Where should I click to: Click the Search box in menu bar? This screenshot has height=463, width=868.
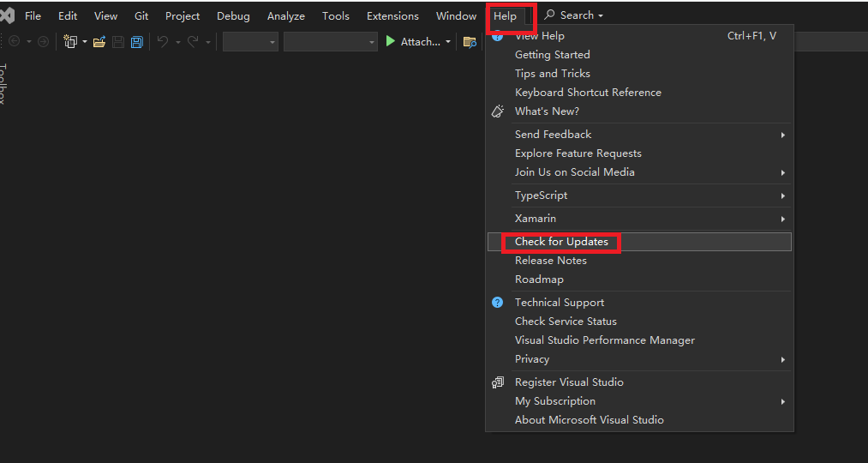573,15
